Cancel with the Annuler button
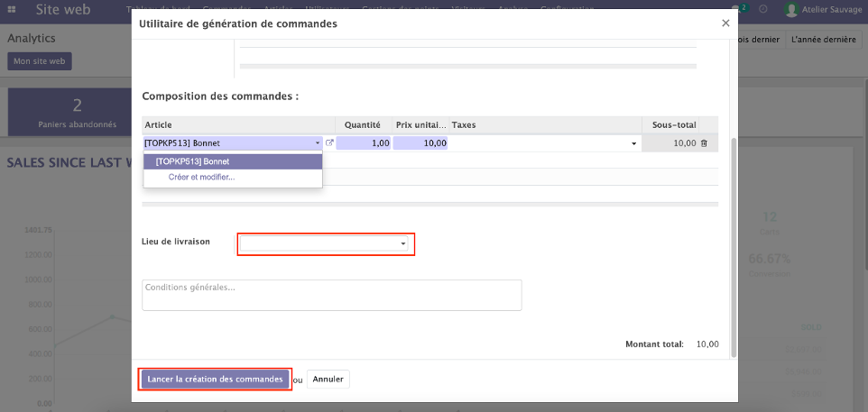This screenshot has width=868, height=412. tap(328, 380)
